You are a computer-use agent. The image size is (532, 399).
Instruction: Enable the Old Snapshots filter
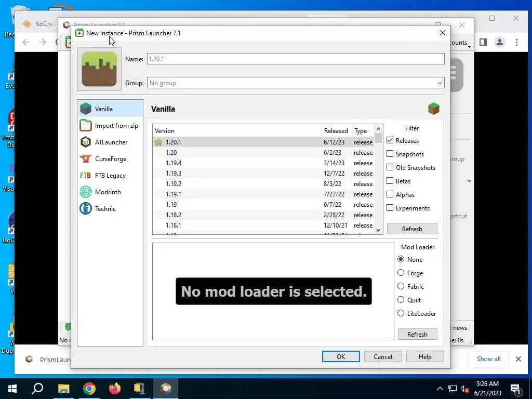[x=390, y=168]
